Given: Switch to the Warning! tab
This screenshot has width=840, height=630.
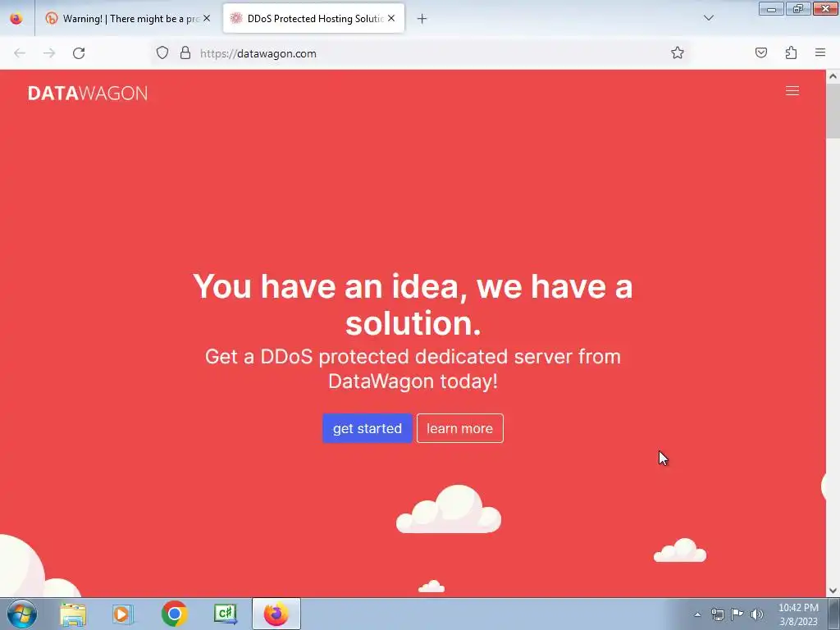Looking at the screenshot, I should [128, 19].
